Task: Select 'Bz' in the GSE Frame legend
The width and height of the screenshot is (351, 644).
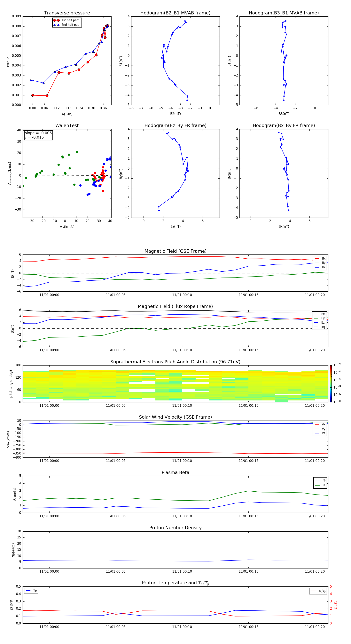Action: pyautogui.click(x=320, y=267)
